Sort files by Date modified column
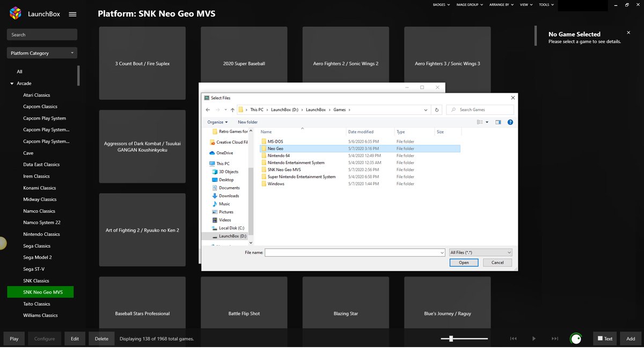 tap(361, 131)
